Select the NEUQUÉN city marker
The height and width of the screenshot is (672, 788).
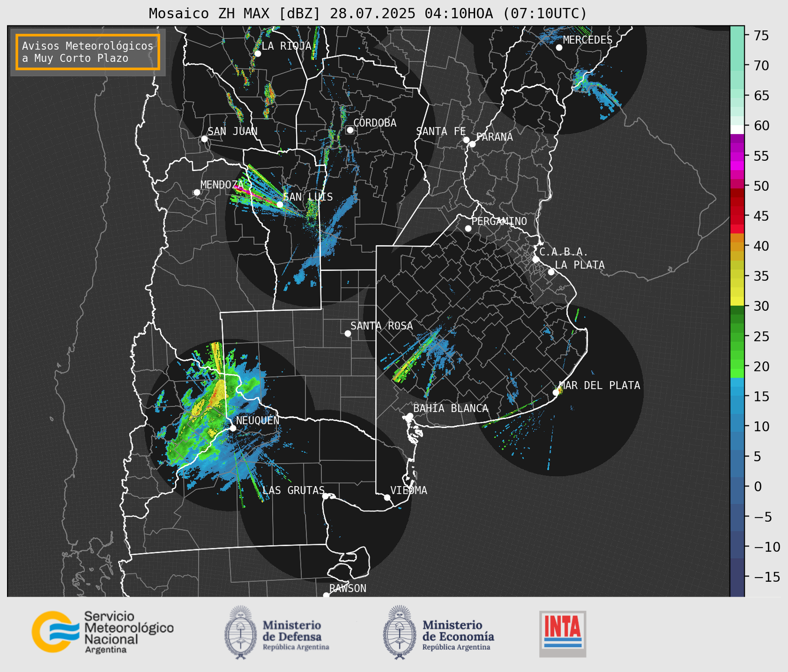tap(233, 428)
